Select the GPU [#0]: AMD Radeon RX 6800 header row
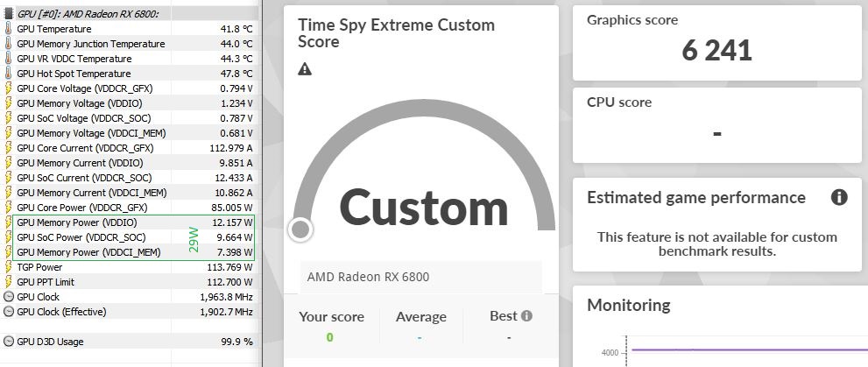Image resolution: width=868 pixels, height=367 pixels. point(129,14)
